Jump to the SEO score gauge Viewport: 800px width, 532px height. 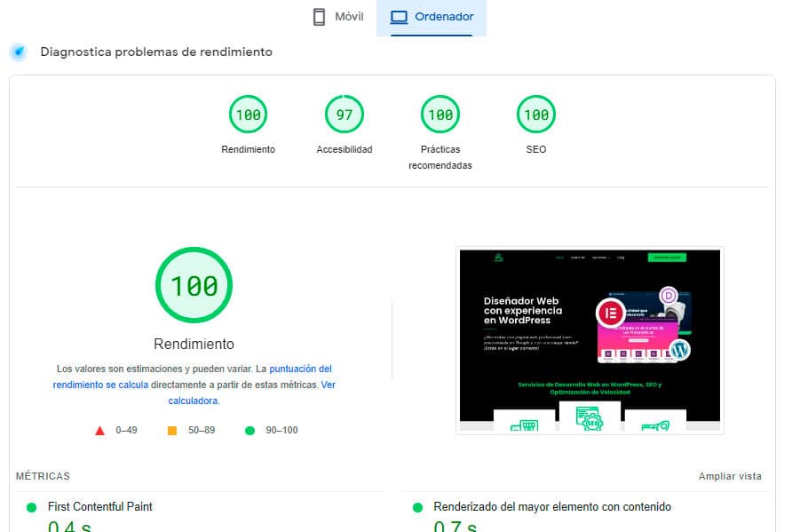point(535,115)
